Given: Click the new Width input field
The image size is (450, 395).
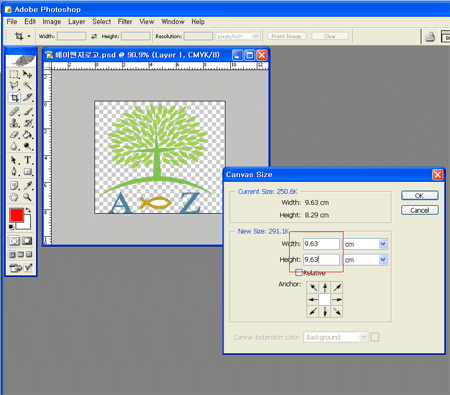Looking at the screenshot, I should coord(321,244).
